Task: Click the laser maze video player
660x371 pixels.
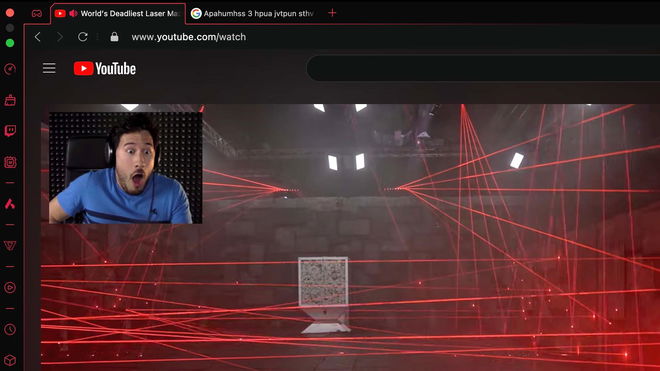Action: (x=350, y=238)
